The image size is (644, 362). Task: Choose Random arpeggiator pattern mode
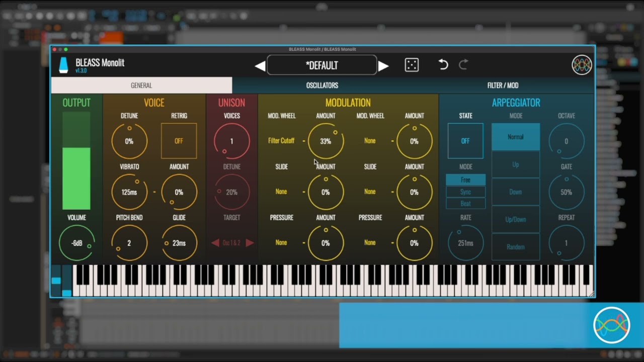click(516, 247)
